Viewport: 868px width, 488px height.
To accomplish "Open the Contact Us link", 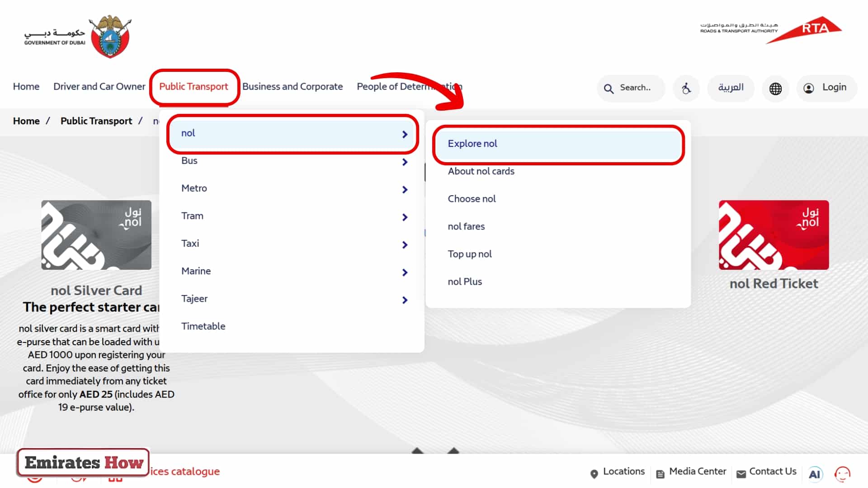I will click(773, 471).
